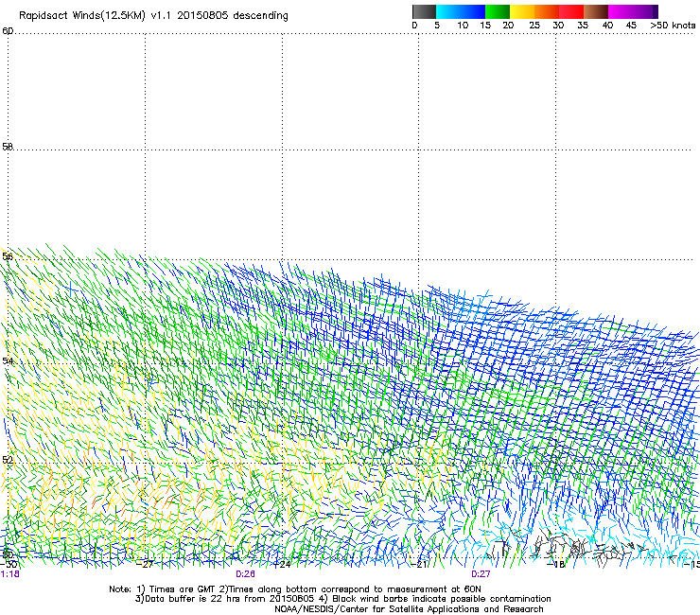Click the 'Times are GMT' note line
The height and width of the screenshot is (615, 700).
coord(295,589)
